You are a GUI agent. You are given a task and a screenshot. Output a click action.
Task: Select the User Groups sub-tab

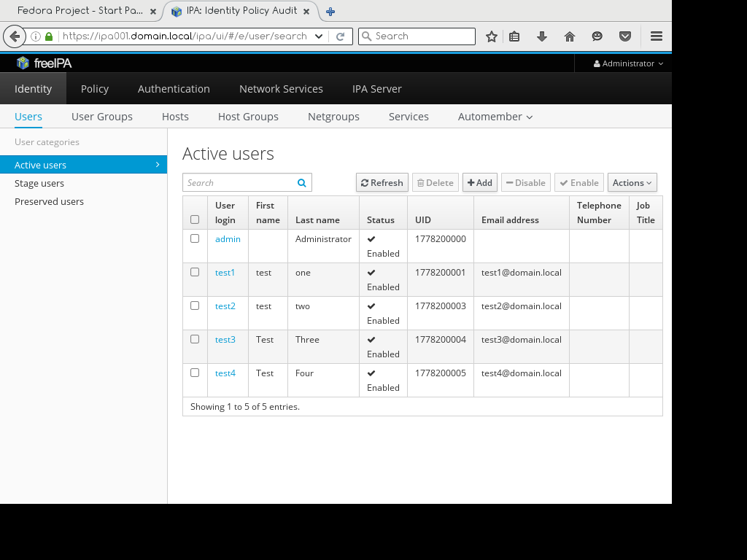tap(102, 117)
